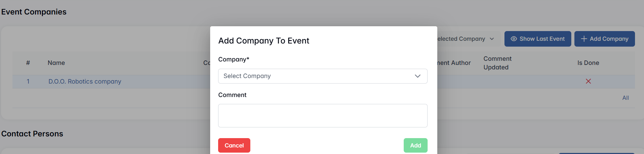Sort by the # column header

[x=28, y=63]
